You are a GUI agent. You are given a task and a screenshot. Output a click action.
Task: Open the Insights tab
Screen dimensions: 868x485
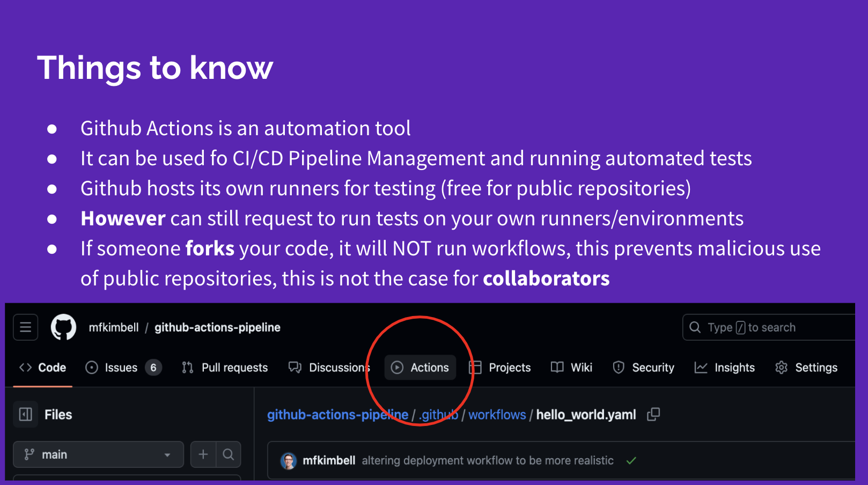click(x=725, y=368)
